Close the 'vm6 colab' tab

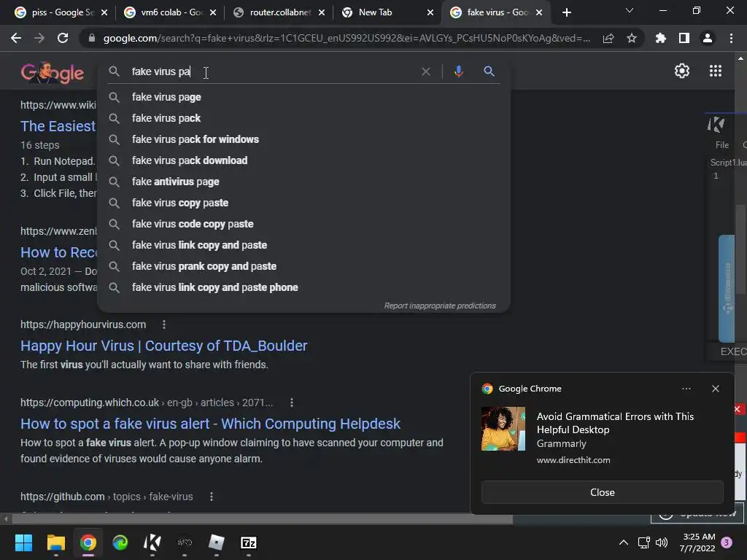213,12
